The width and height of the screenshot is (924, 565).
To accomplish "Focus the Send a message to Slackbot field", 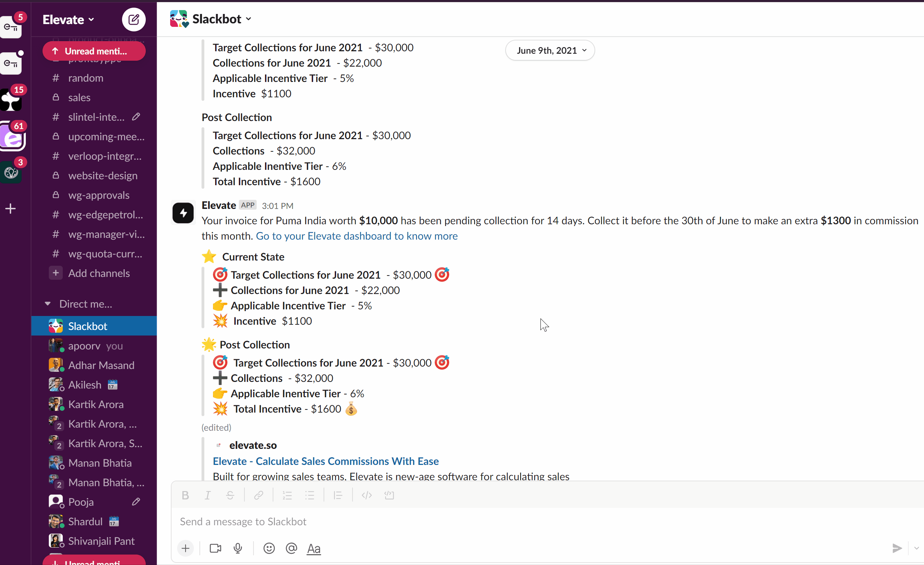I will click(x=547, y=521).
